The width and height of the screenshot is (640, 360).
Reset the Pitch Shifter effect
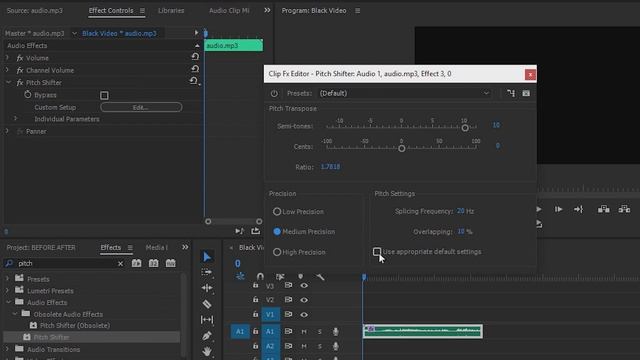click(x=194, y=81)
